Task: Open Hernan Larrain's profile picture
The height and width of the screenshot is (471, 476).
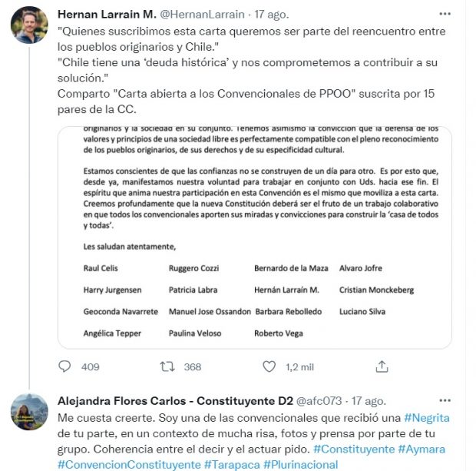Action: click(x=29, y=25)
